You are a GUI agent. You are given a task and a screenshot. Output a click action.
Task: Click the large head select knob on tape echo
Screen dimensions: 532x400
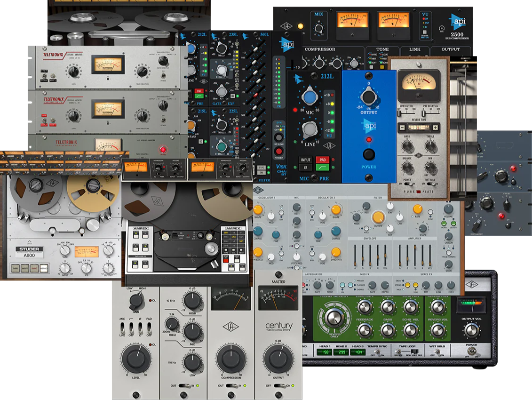click(334, 318)
